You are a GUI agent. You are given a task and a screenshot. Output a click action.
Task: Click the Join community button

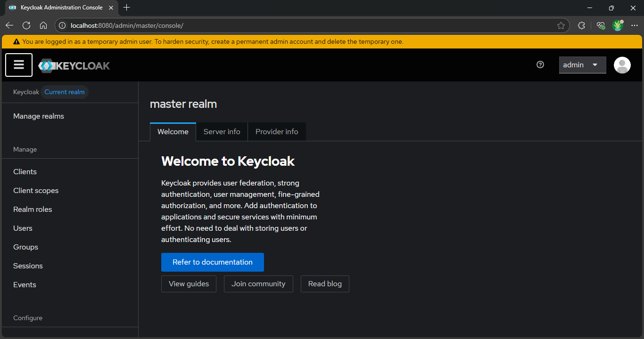258,284
